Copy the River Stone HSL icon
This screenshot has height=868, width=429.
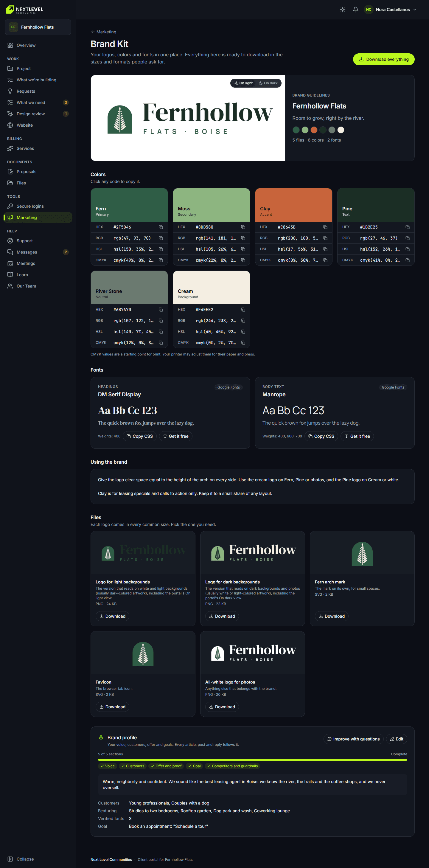point(161,332)
